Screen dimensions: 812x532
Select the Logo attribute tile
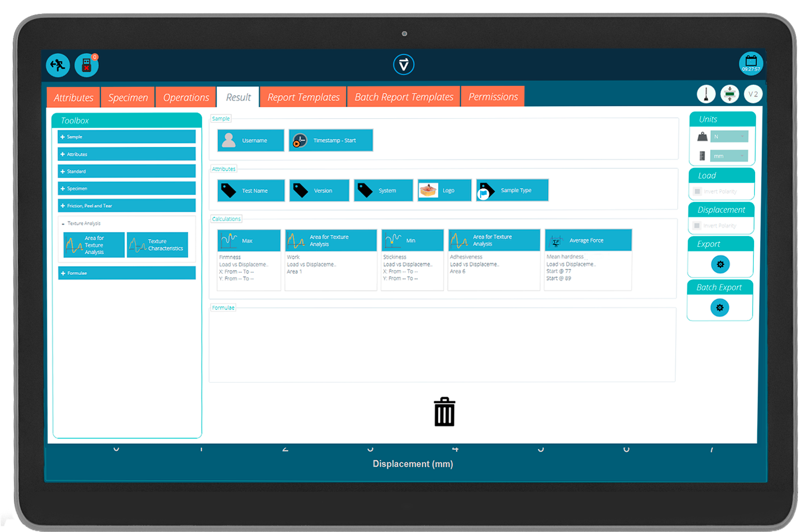pos(444,191)
